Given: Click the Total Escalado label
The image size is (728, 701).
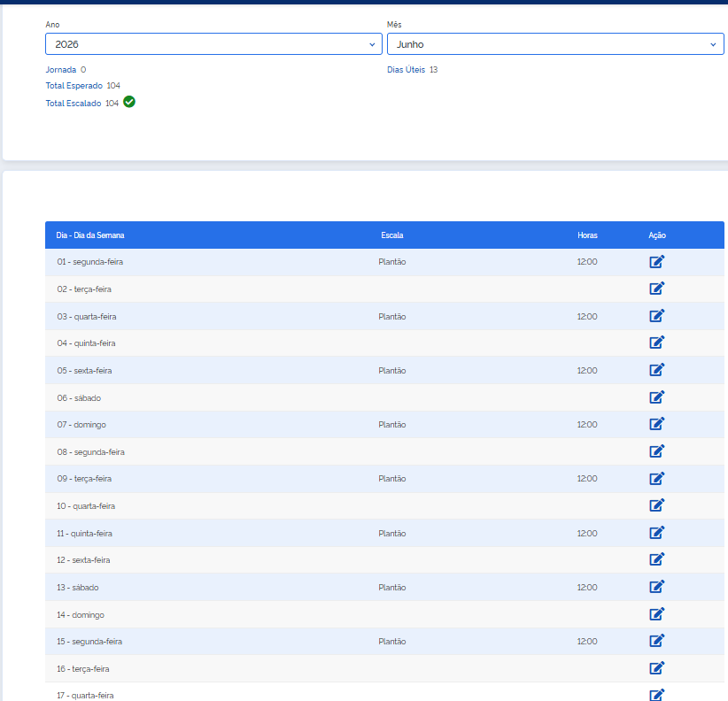Looking at the screenshot, I should pyautogui.click(x=74, y=103).
